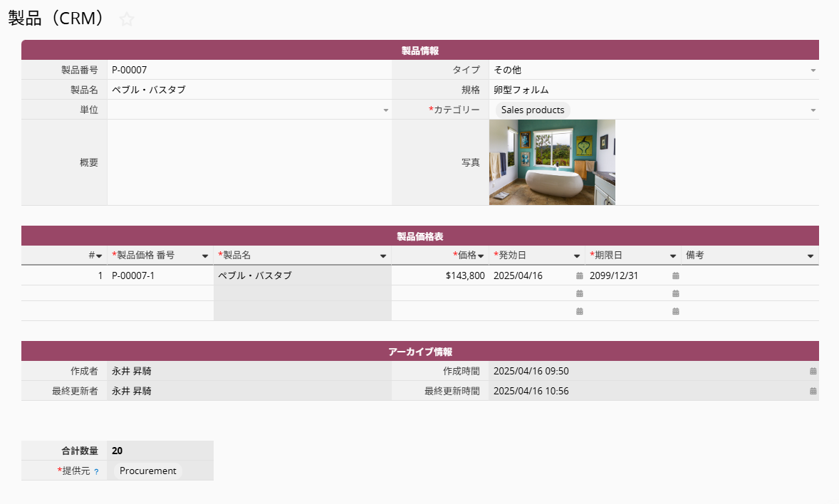
Task: Click the Sales products category tag
Action: [x=532, y=110]
